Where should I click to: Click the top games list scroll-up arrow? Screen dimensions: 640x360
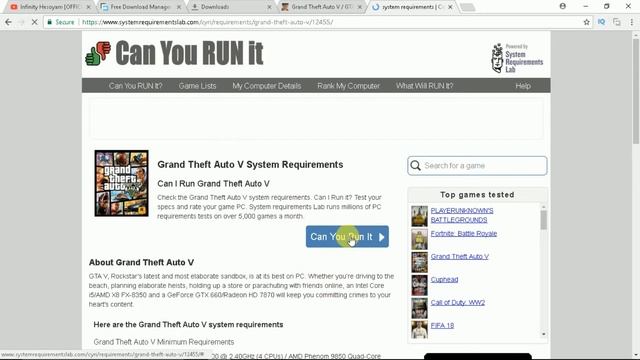[x=543, y=207]
